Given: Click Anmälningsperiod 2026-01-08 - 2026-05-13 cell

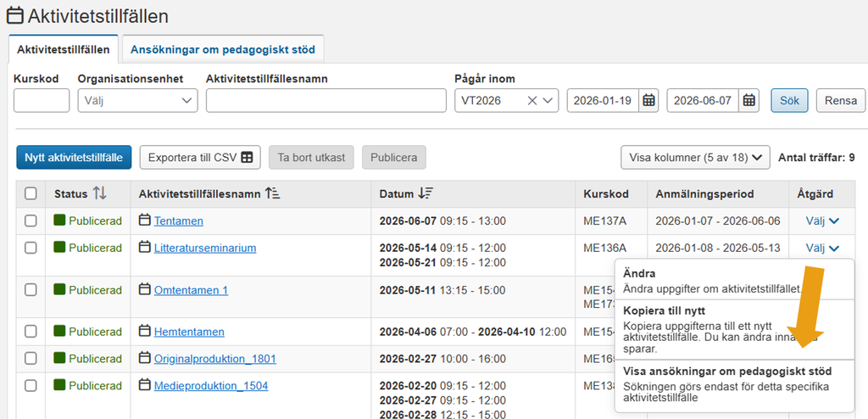Looking at the screenshot, I should tap(718, 248).
